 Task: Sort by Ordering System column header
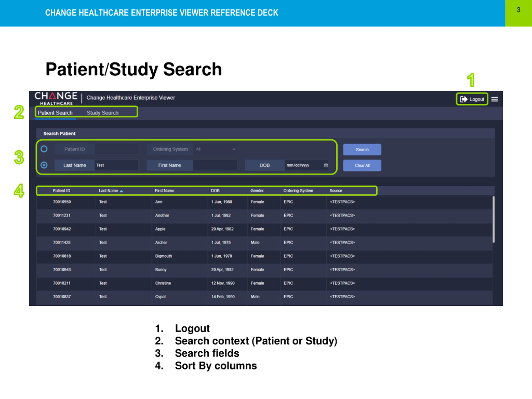[x=298, y=191]
